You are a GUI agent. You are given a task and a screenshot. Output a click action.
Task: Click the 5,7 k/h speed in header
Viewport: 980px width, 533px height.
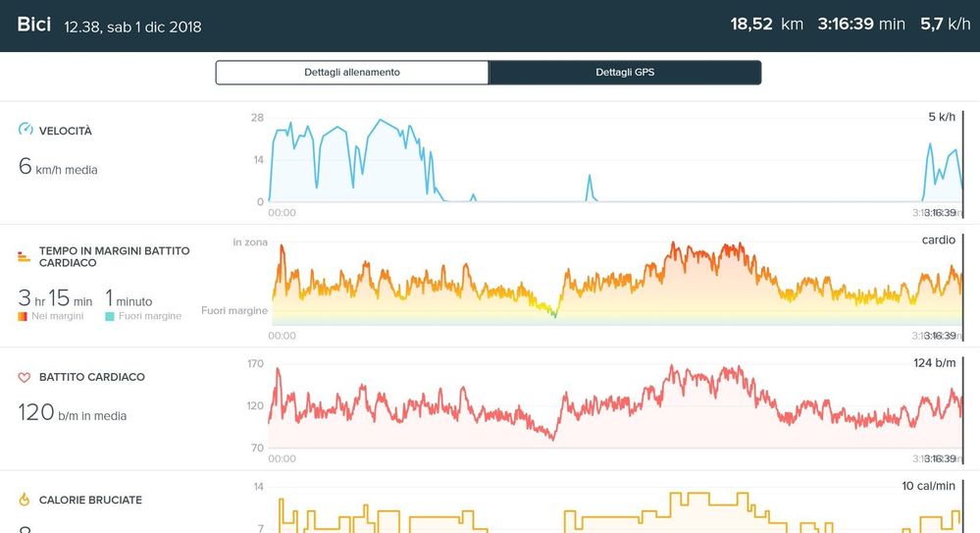coord(945,24)
